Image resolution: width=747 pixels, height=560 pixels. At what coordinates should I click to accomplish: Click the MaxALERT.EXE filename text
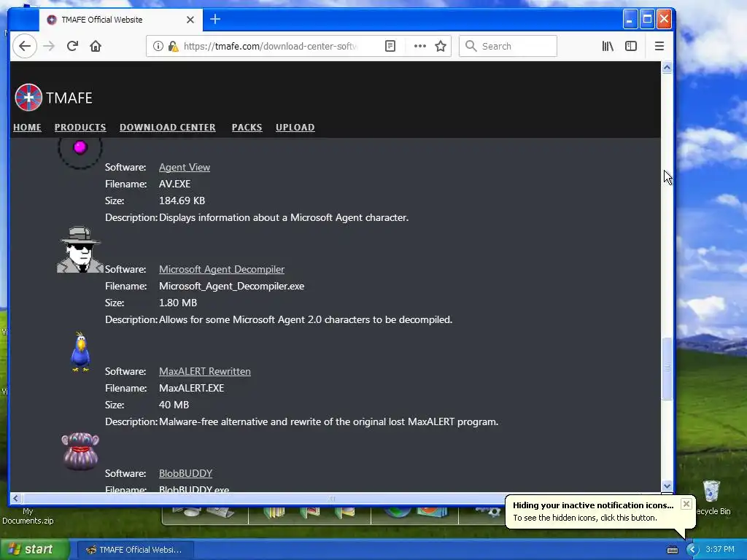(x=192, y=388)
